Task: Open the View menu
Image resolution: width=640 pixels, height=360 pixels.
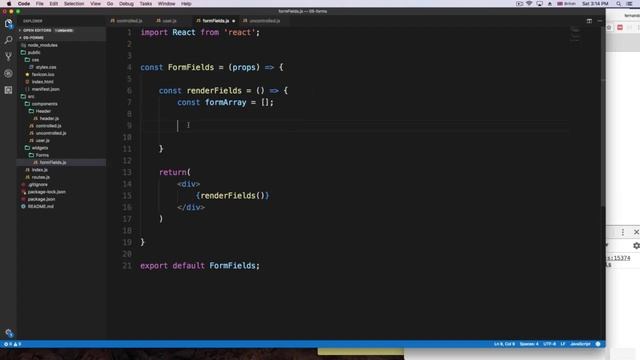Action: pos(95,4)
